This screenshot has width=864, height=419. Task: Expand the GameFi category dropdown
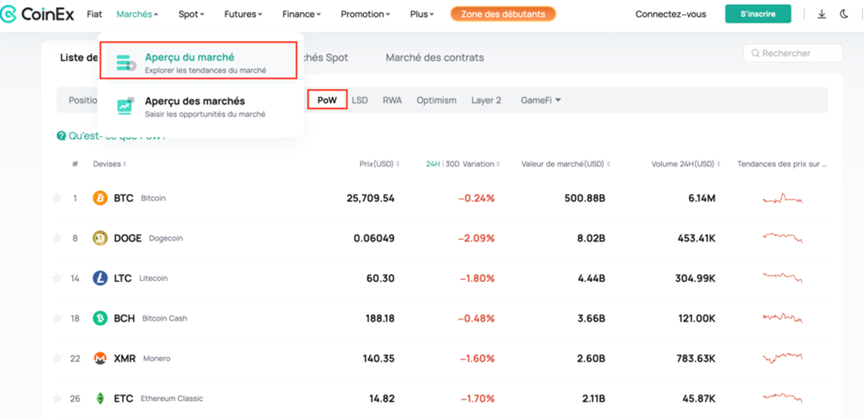coord(541,100)
